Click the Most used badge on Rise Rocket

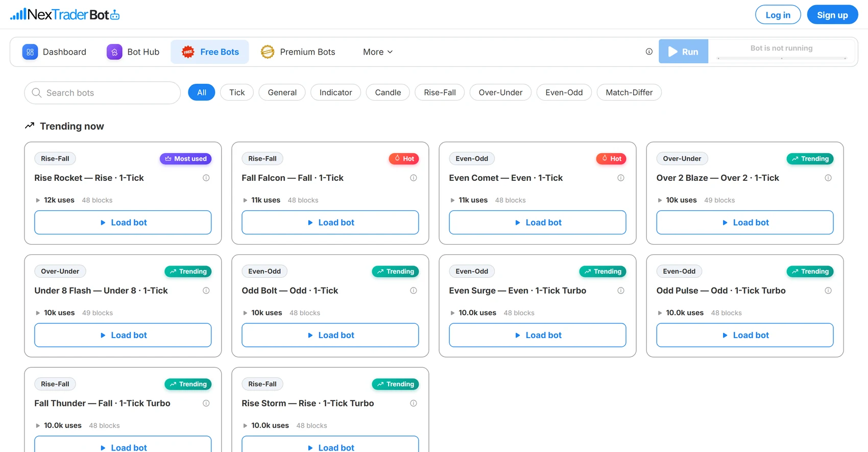(x=186, y=159)
